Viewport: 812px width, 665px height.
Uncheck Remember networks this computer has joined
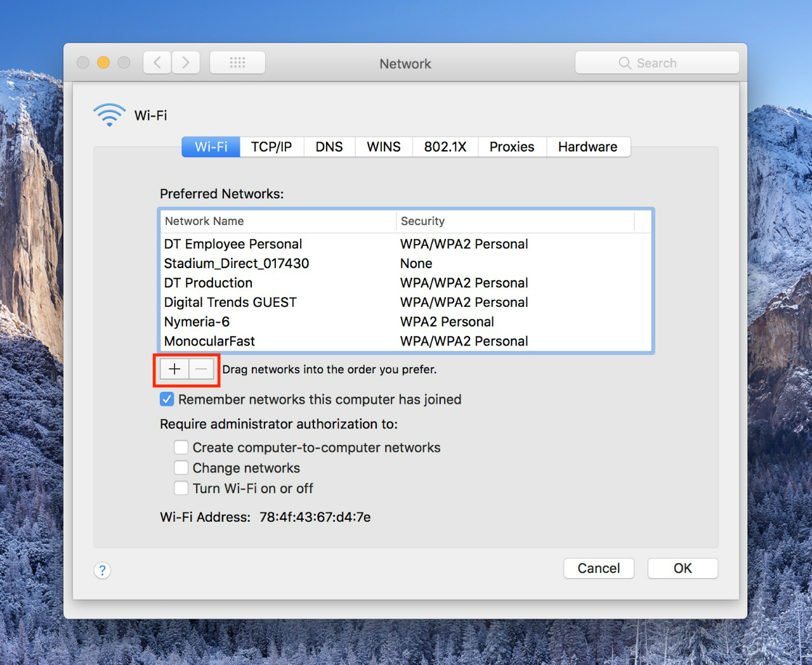pos(167,399)
